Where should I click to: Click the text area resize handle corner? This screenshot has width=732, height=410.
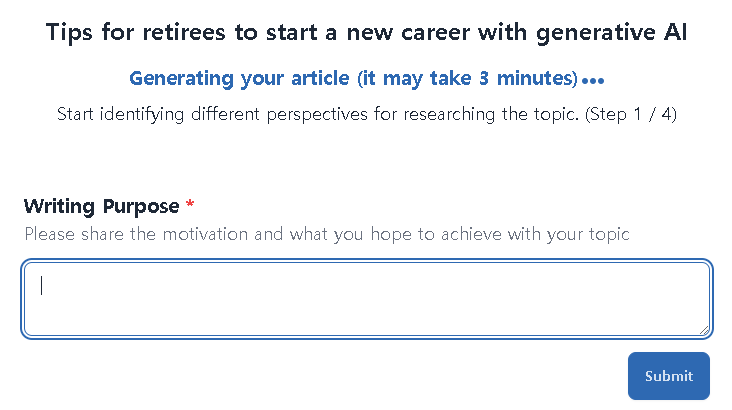click(705, 330)
